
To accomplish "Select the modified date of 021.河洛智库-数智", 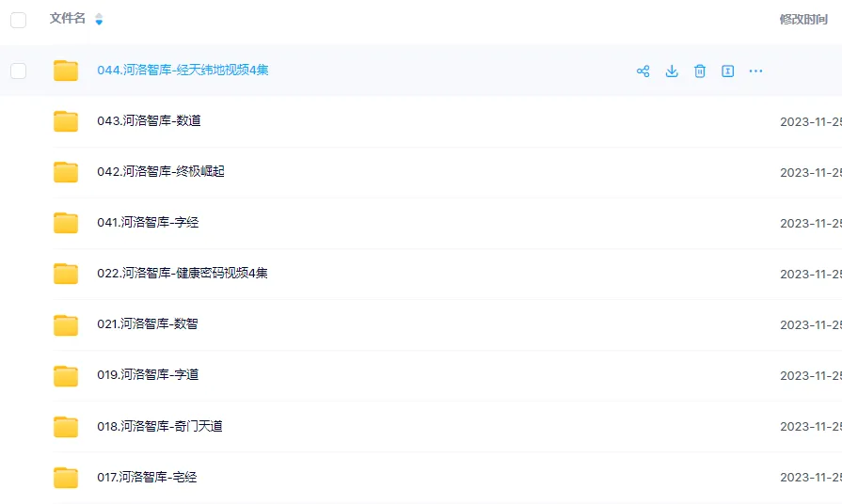I will (x=811, y=325).
